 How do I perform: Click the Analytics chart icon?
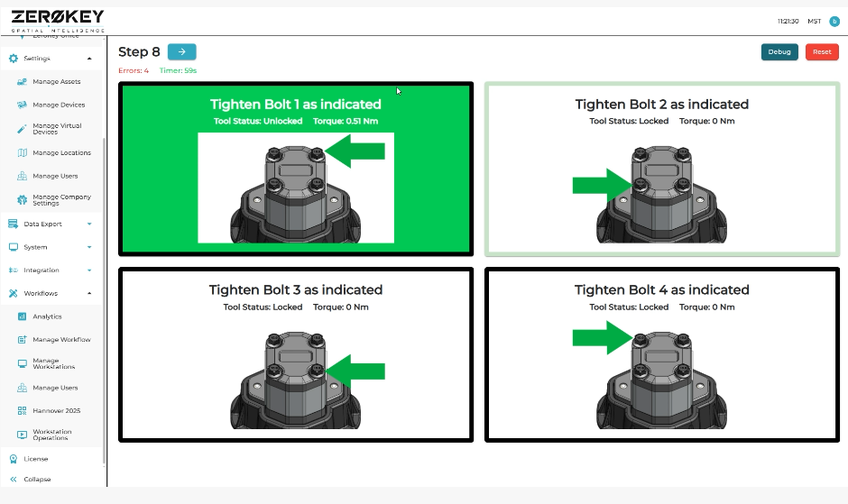click(23, 316)
